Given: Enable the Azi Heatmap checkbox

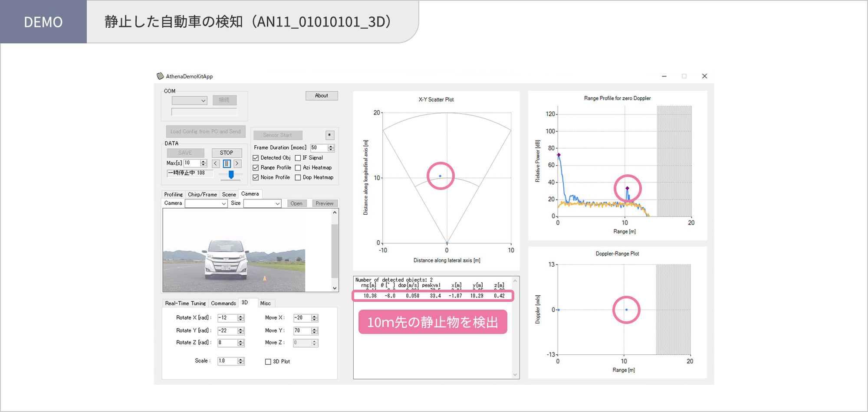Looking at the screenshot, I should click(x=298, y=168).
